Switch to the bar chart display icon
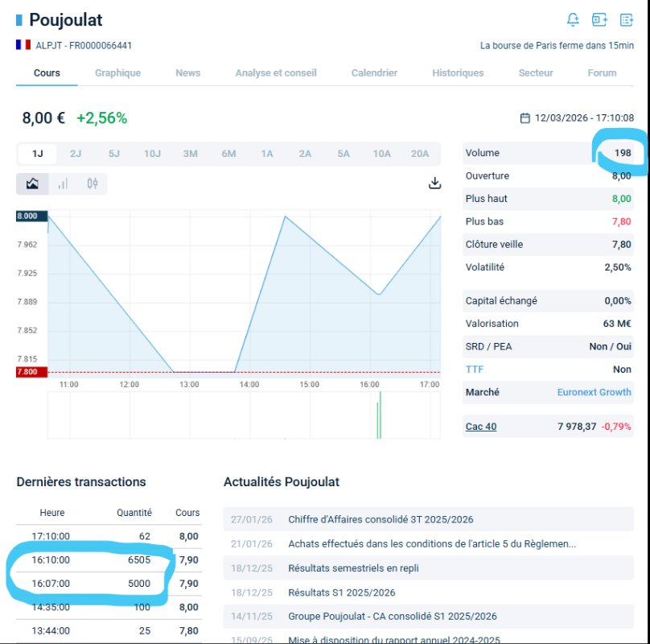The image size is (650, 644). pyautogui.click(x=63, y=184)
